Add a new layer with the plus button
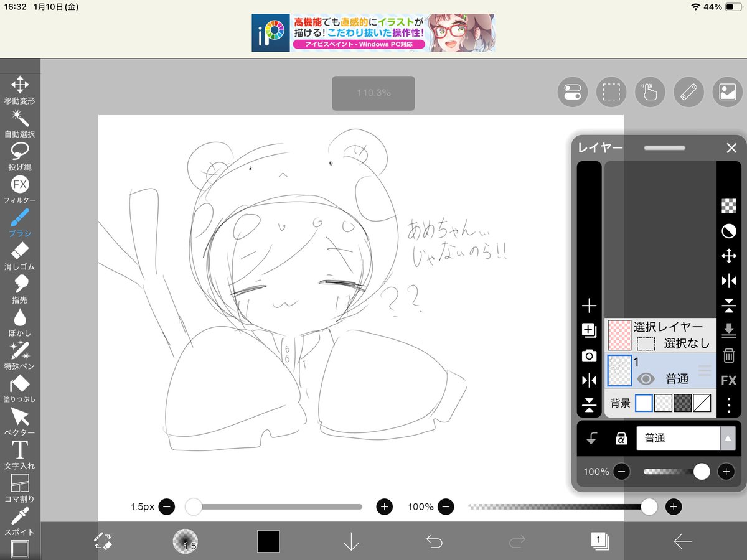 coord(589,305)
